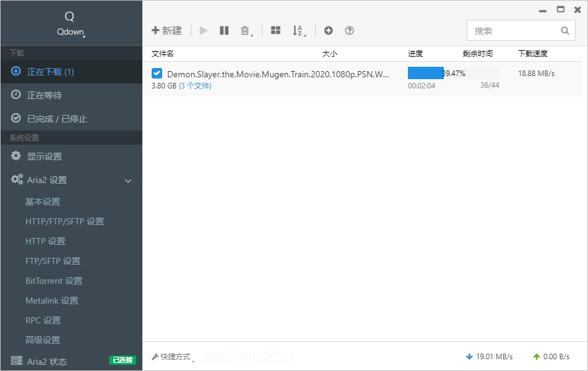This screenshot has width=588, height=371.
Task: Pause the download with pause icon
Action: (x=224, y=30)
